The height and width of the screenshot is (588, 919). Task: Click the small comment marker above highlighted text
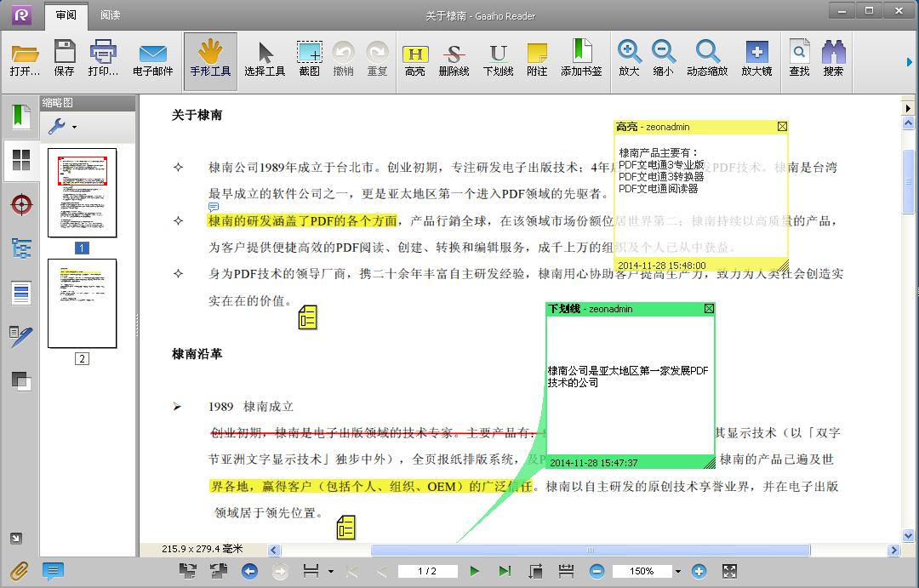[x=214, y=207]
